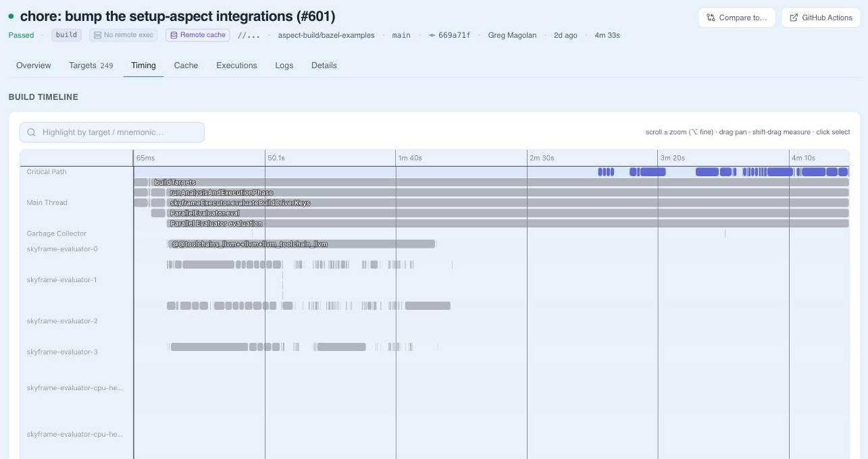
Task: Click the search magnifier icon in highlight field
Action: pyautogui.click(x=31, y=132)
